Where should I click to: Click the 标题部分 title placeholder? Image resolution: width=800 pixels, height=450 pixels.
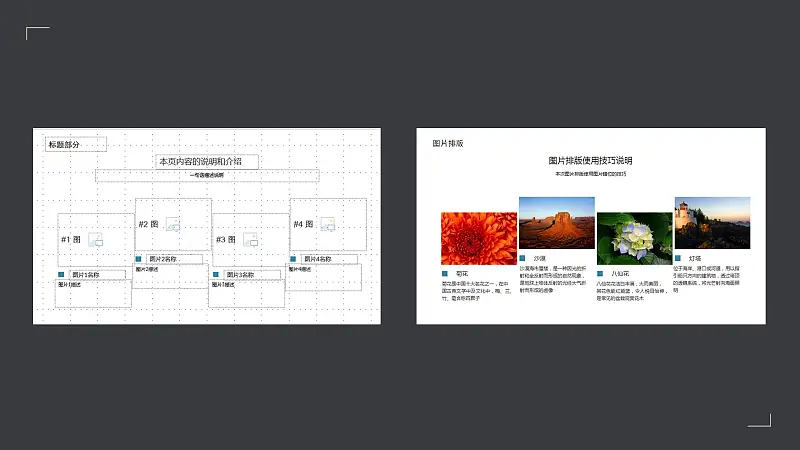point(76,144)
